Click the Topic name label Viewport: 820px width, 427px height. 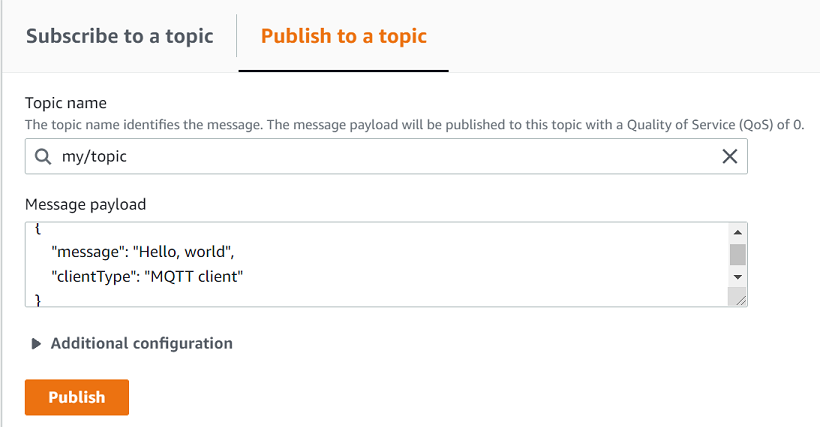(66, 103)
